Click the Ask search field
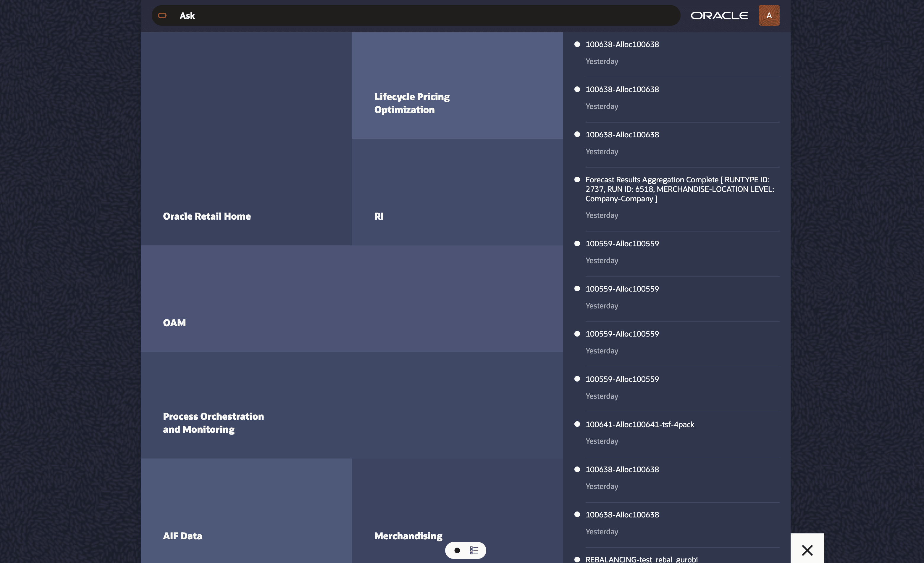Screen dimensions: 924x563 coord(416,15)
